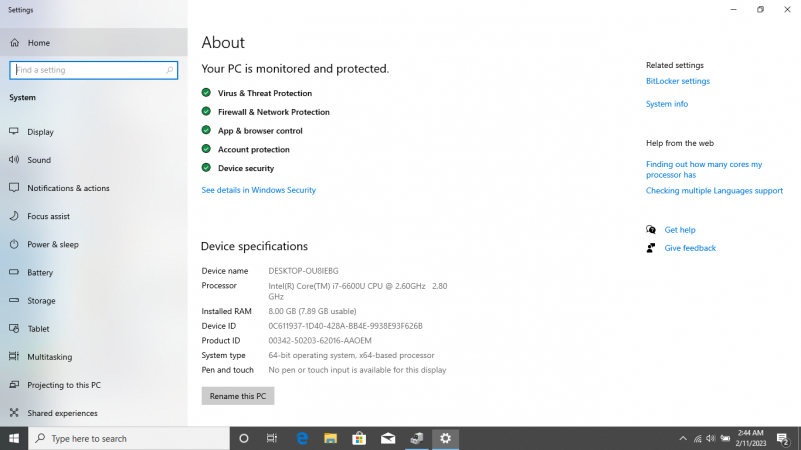This screenshot has height=450, width=801.
Task: Select Shared experiences menu item
Action: [x=93, y=413]
